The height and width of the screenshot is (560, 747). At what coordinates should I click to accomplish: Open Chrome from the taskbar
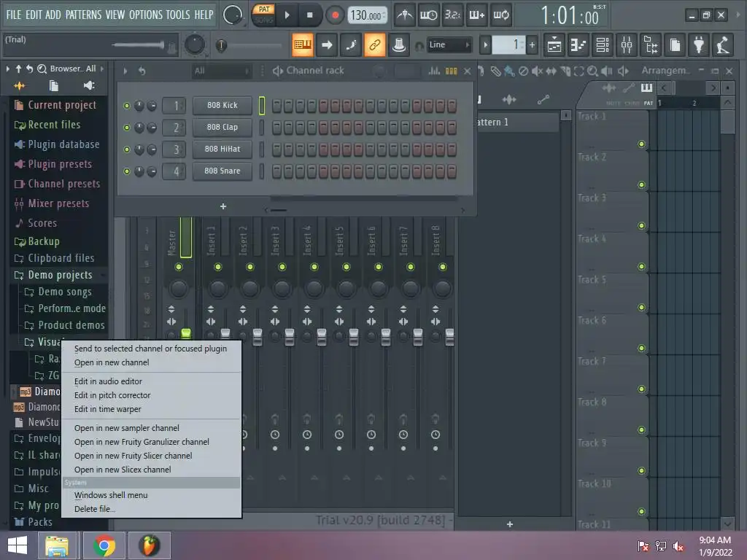pyautogui.click(x=104, y=545)
